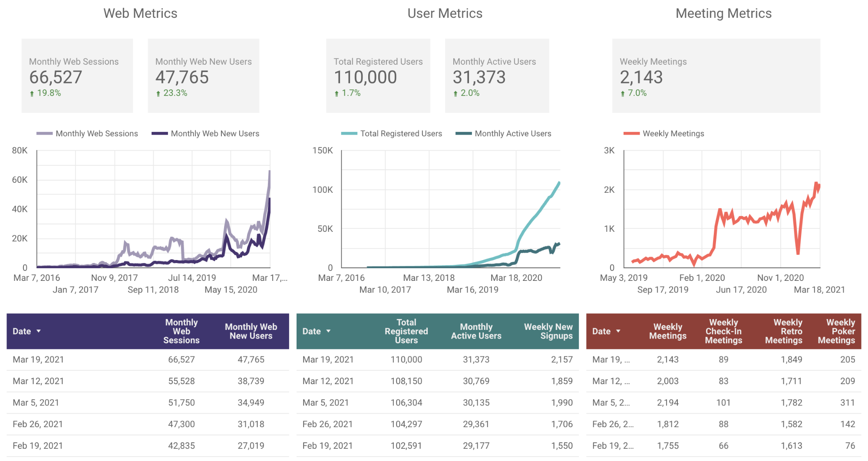
Task: Select the Web Metrics section title
Action: 140,13
